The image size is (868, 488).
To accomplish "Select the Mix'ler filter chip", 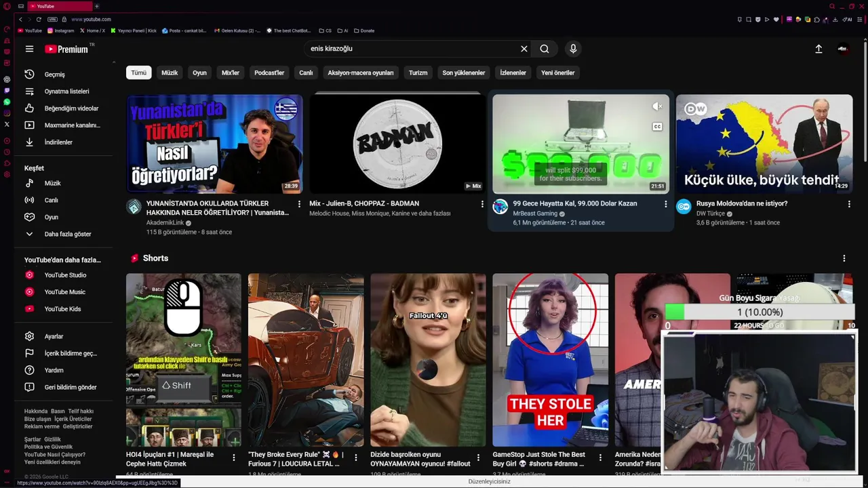I will tap(231, 73).
